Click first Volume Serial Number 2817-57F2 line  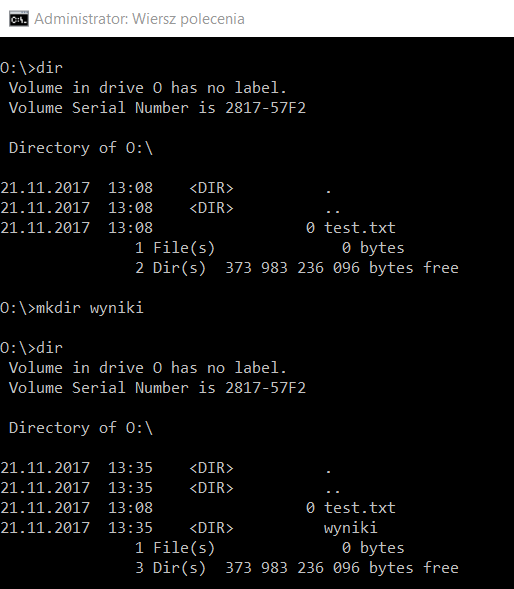tap(157, 108)
